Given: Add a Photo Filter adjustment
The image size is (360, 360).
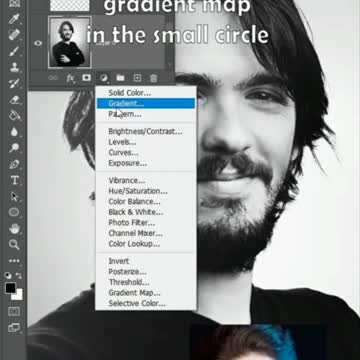Looking at the screenshot, I should (132, 223).
